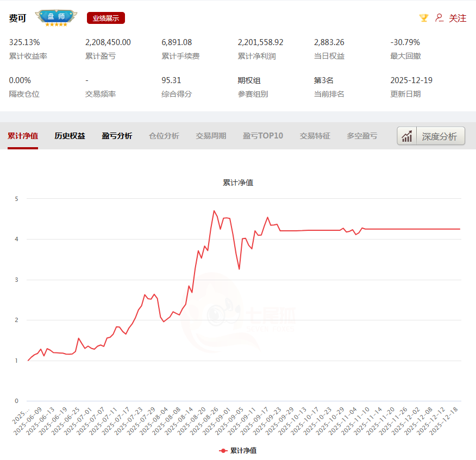Click the 盘师 star rating badge
Image resolution: width=476 pixels, height=460 pixels.
pos(57,18)
